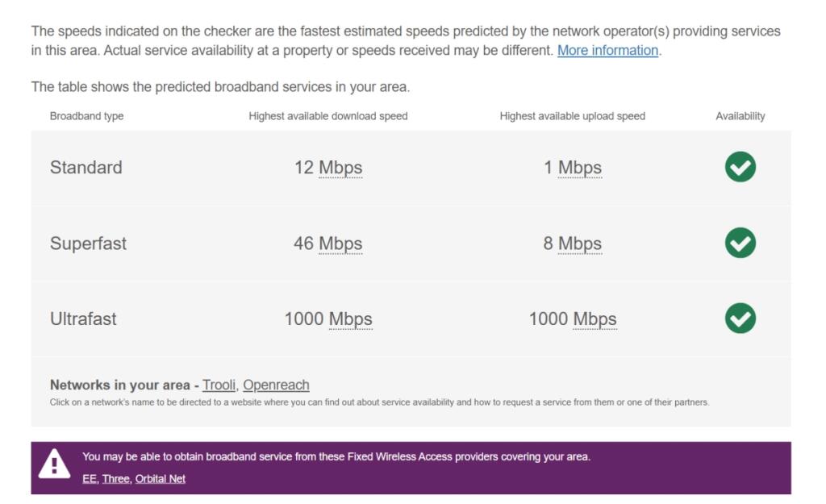Select the Superfast broadband type label
The height and width of the screenshot is (504, 826).
88,244
